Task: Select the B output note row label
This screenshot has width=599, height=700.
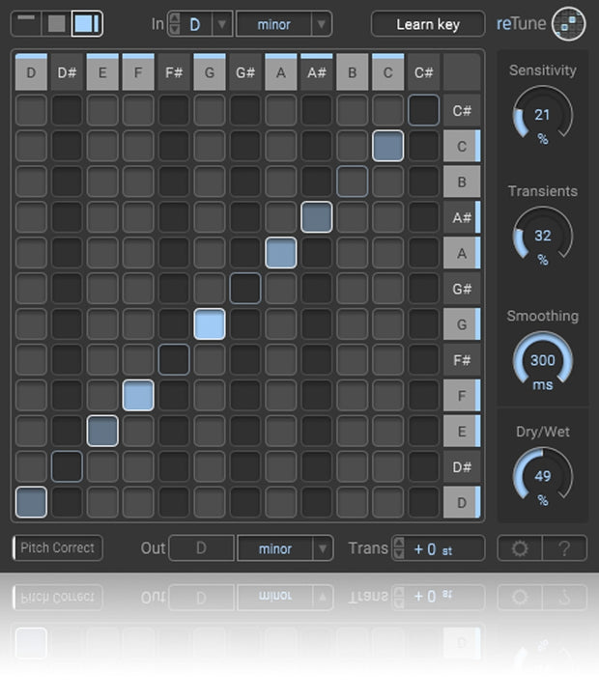Action: [462, 182]
